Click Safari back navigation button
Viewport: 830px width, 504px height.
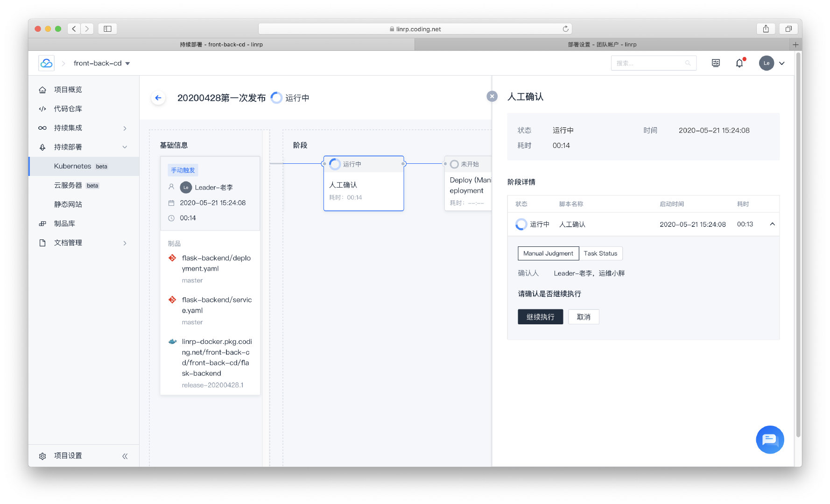(74, 29)
